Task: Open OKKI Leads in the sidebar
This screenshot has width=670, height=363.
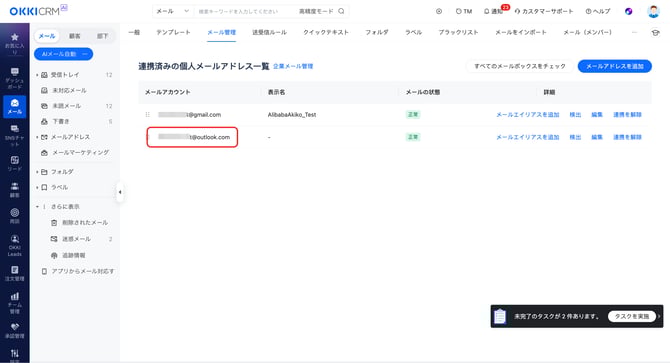Action: point(15,246)
